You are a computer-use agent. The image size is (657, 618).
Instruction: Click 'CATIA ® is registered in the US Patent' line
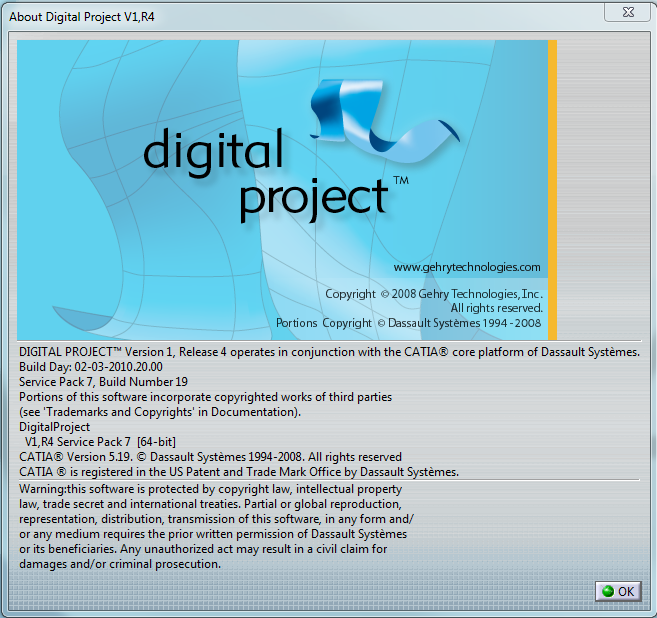pos(239,472)
